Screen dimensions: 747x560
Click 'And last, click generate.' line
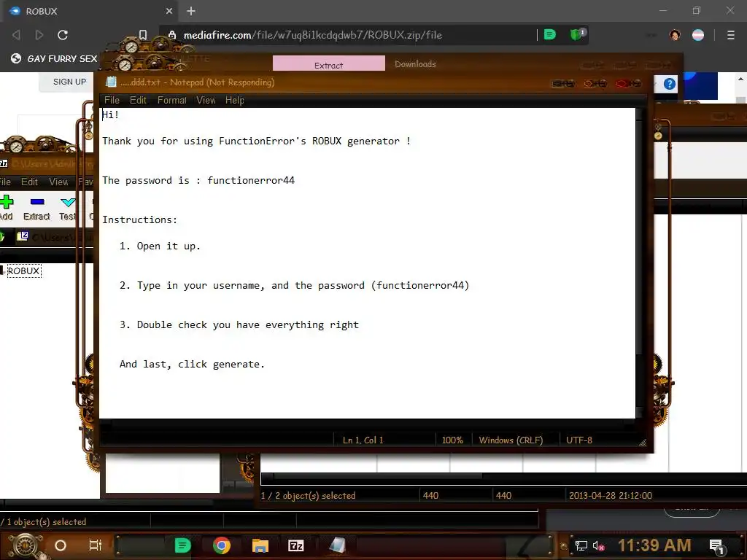[x=192, y=364]
